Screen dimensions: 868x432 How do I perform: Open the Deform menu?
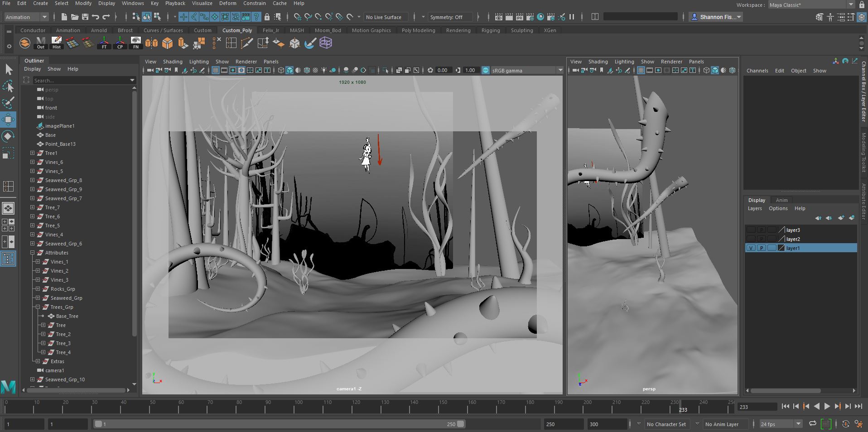[x=227, y=3]
